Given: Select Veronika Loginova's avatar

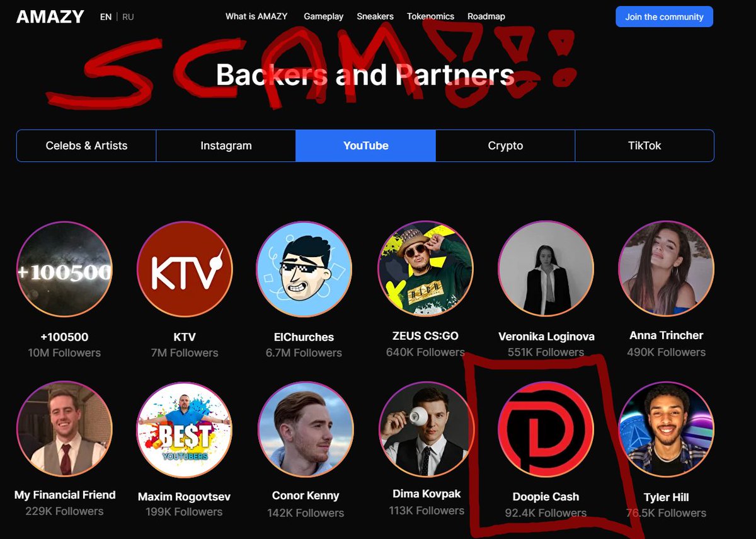Looking at the screenshot, I should click(x=546, y=268).
